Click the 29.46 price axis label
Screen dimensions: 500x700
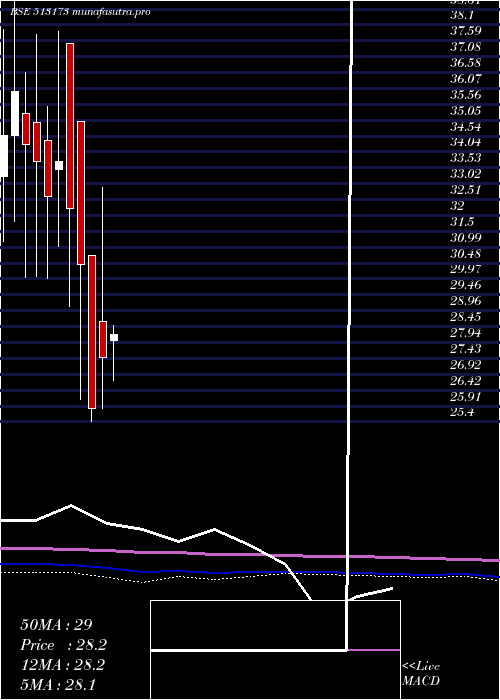click(466, 286)
